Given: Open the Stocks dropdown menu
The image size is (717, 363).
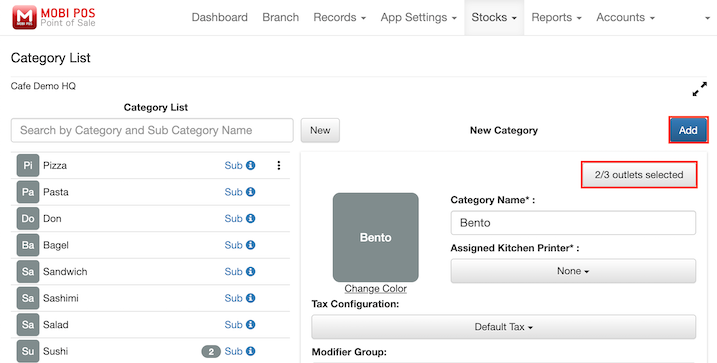Looking at the screenshot, I should (494, 17).
